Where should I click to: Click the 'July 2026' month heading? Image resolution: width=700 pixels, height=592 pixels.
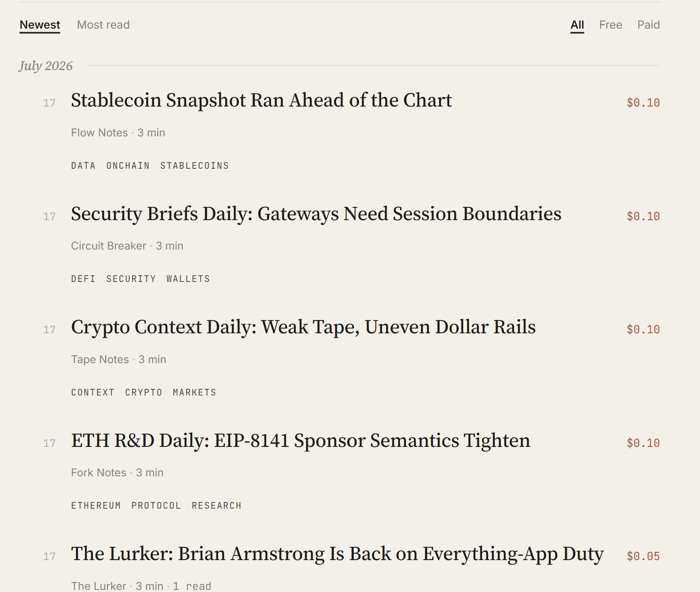46,66
